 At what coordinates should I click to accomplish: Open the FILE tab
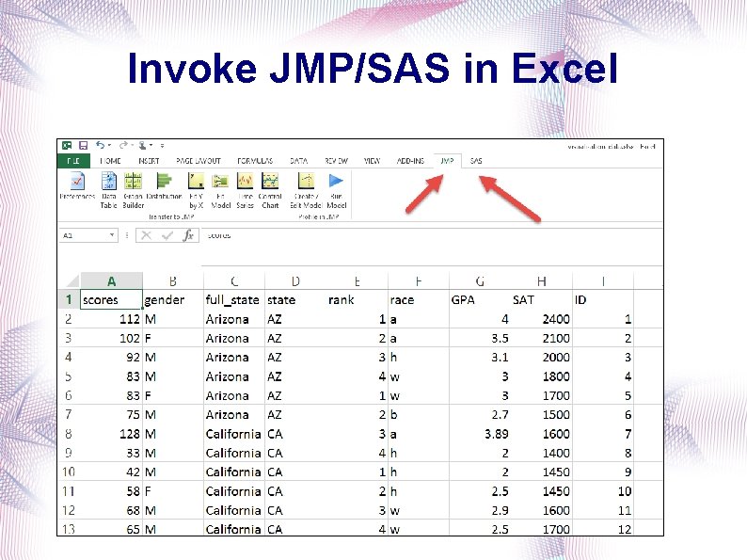73,161
